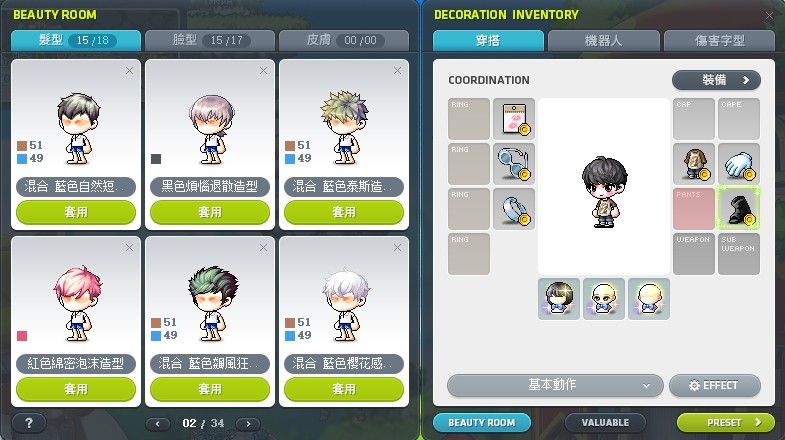Select the black hair style icon
The image size is (785, 440).
click(x=559, y=299)
